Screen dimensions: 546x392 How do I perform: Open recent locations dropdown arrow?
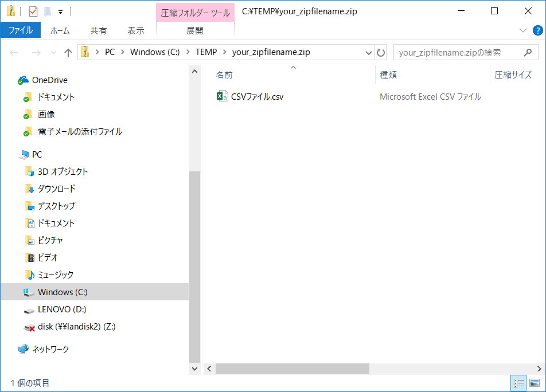point(54,53)
